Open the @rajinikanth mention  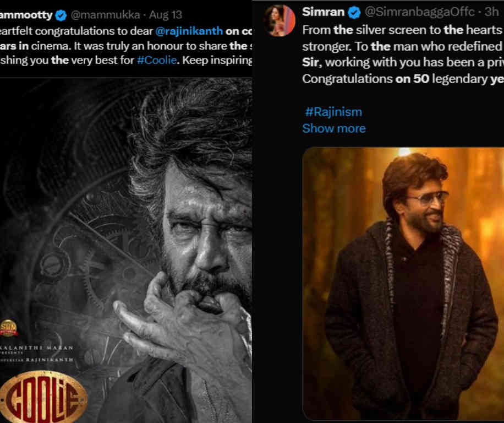click(187, 30)
